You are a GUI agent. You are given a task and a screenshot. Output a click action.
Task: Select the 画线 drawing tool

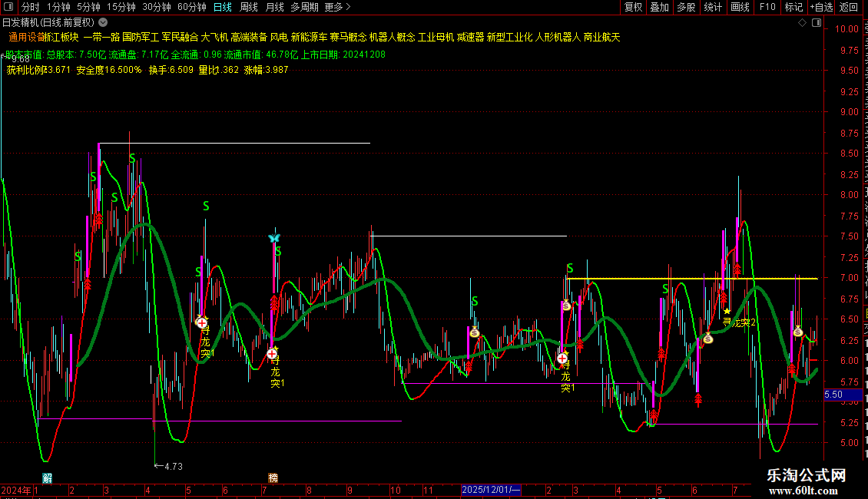click(x=740, y=7)
